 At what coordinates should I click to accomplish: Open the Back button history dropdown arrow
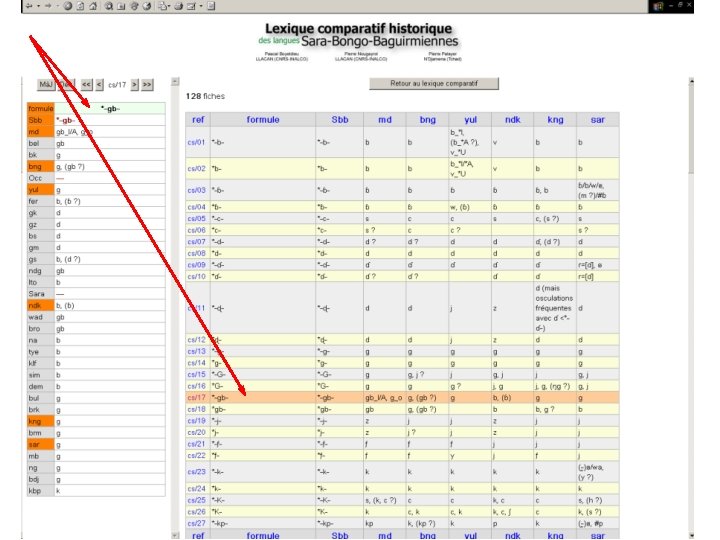[x=39, y=6]
